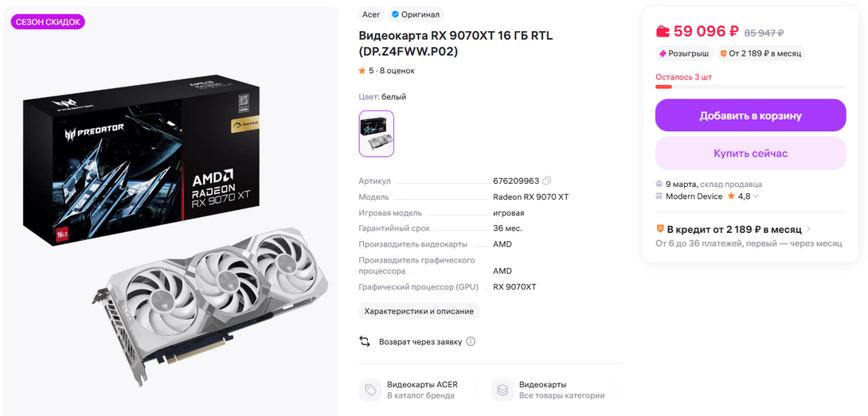Viewport: 868px width, 416px height.
Task: Click the Розыгрыш badge
Action: click(684, 53)
